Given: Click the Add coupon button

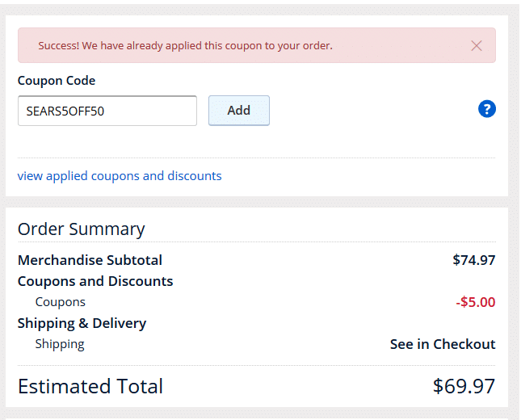Looking at the screenshot, I should (x=239, y=111).
